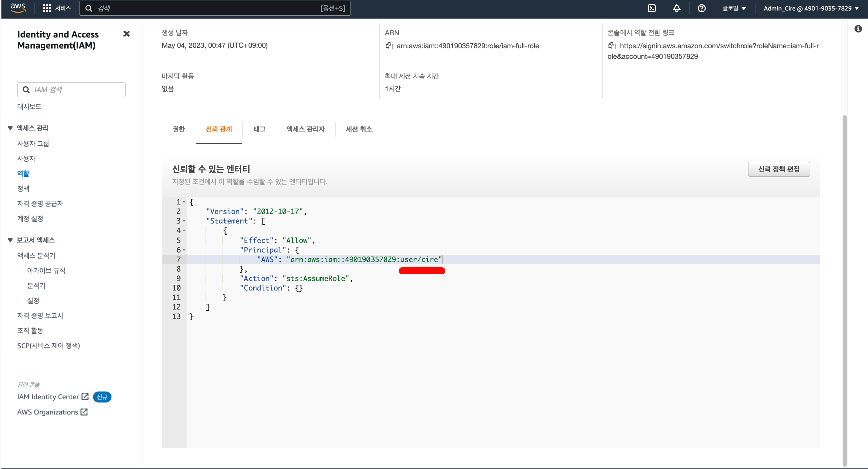Open the 서비스 menu label
This screenshot has height=469, width=868.
(63, 8)
